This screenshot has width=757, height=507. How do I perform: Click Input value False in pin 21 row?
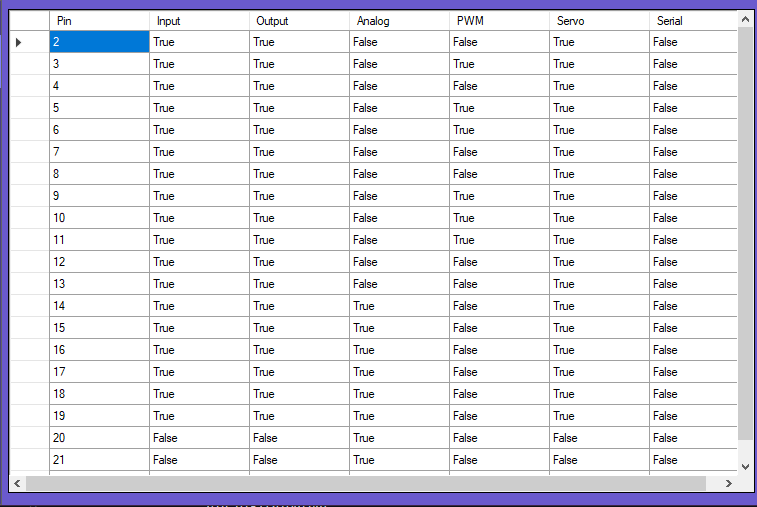tap(199, 459)
